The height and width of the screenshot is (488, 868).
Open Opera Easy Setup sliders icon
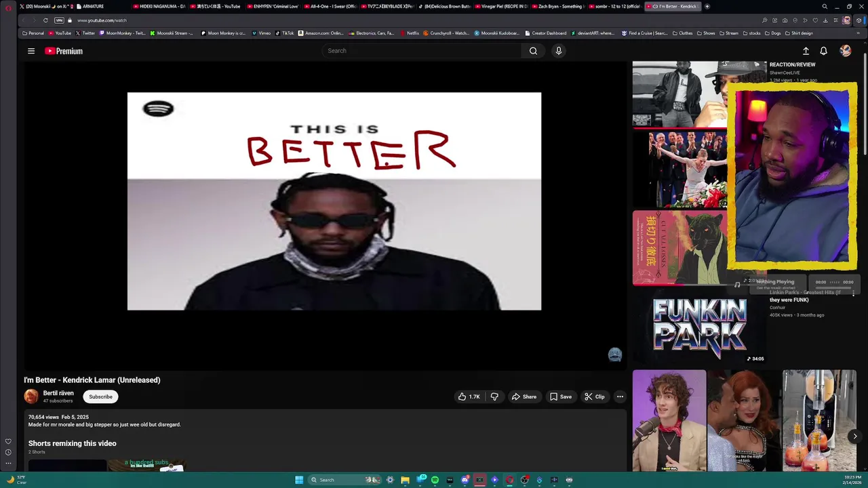pos(835,20)
